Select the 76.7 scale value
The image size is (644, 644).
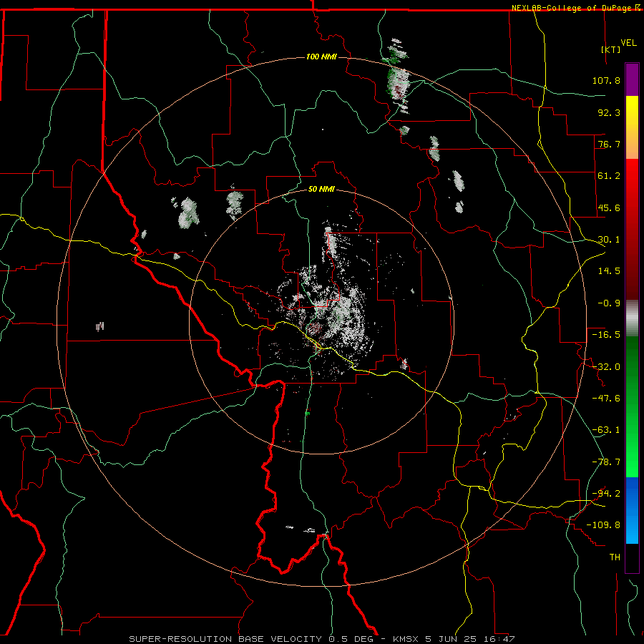click(609, 144)
